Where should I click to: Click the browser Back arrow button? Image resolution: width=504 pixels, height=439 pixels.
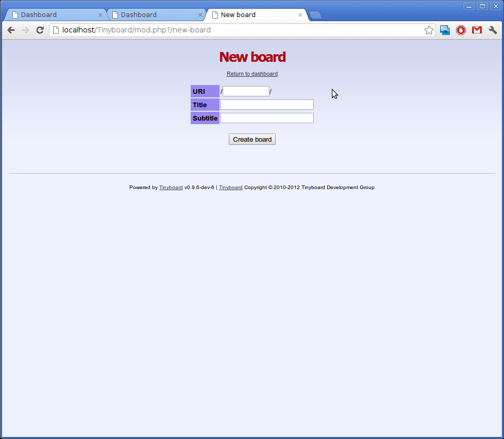(11, 30)
